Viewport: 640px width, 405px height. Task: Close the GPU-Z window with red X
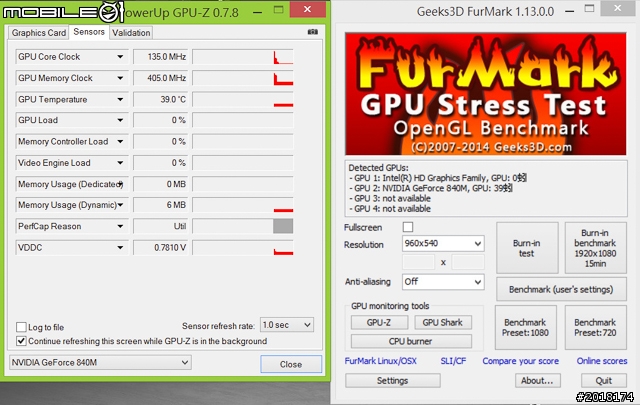tap(308, 9)
